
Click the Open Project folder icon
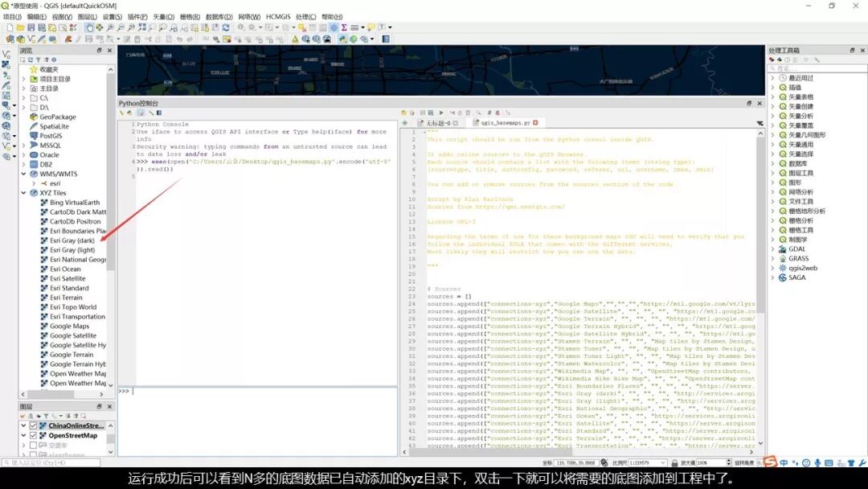[20, 27]
